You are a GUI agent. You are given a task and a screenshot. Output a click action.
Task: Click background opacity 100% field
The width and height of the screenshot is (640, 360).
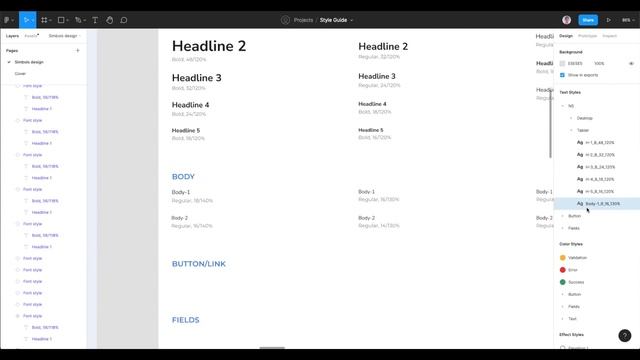click(599, 64)
